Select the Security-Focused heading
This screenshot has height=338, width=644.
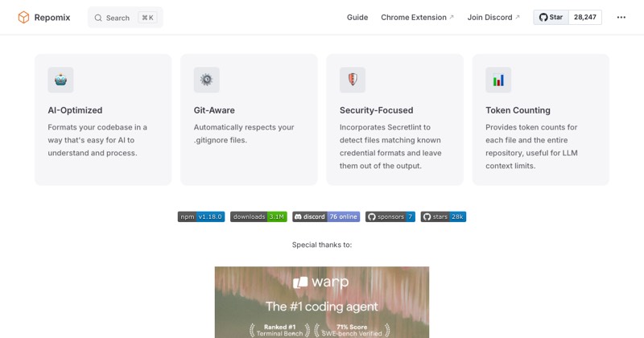click(376, 110)
